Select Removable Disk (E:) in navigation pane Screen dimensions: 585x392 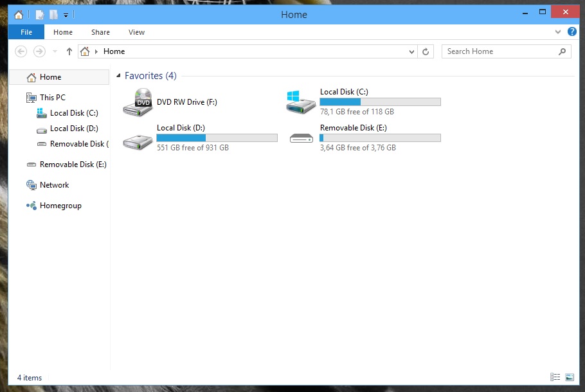pos(73,165)
